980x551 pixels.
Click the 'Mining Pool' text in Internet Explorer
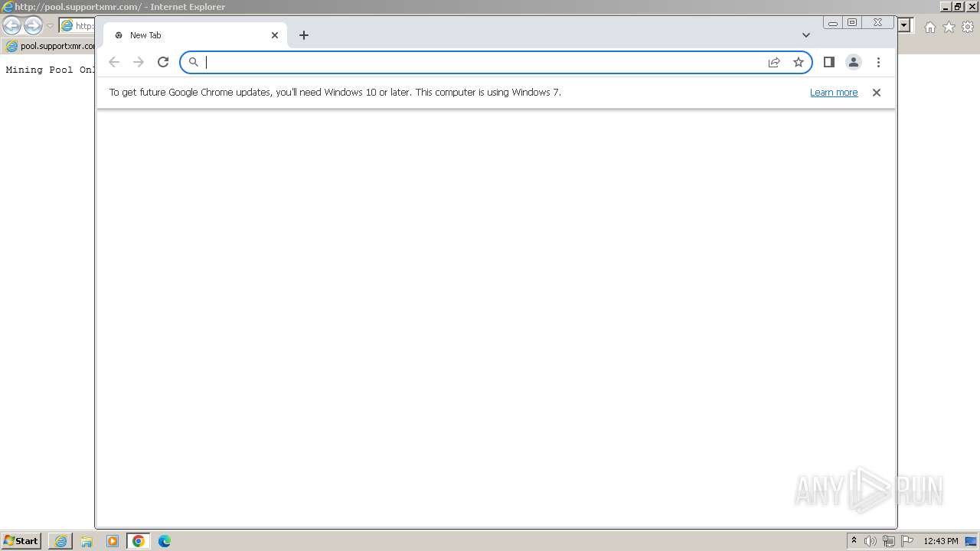coord(39,70)
